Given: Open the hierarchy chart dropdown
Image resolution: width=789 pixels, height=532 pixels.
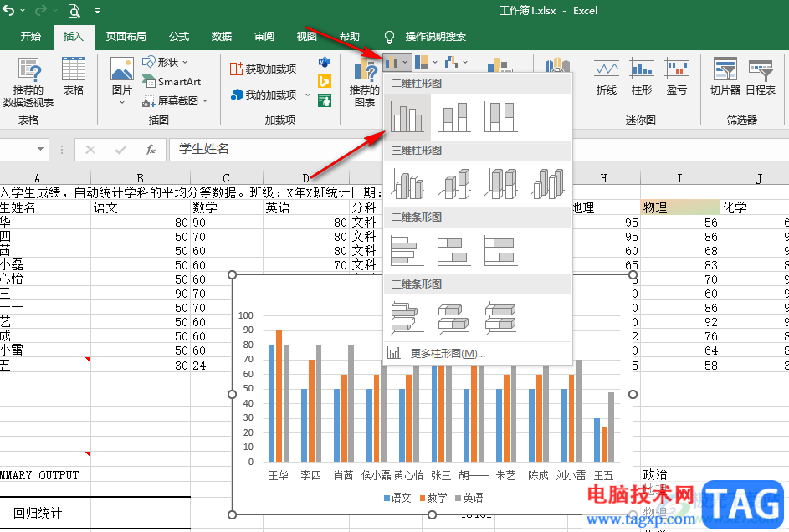Looking at the screenshot, I should tap(426, 63).
